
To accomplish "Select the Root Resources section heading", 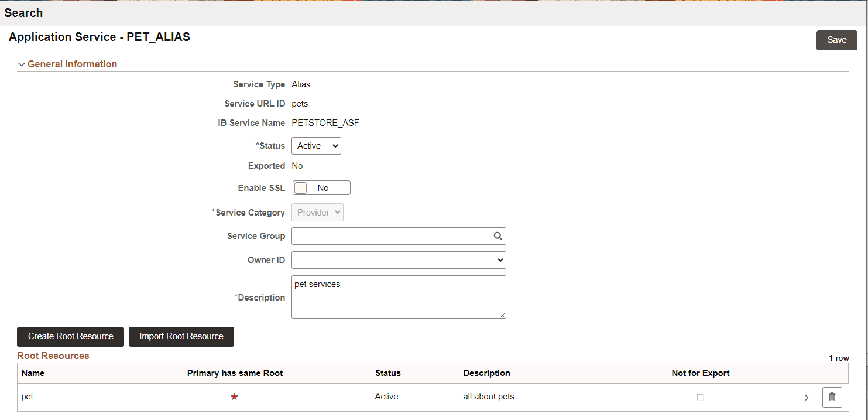I will pyautogui.click(x=53, y=356).
